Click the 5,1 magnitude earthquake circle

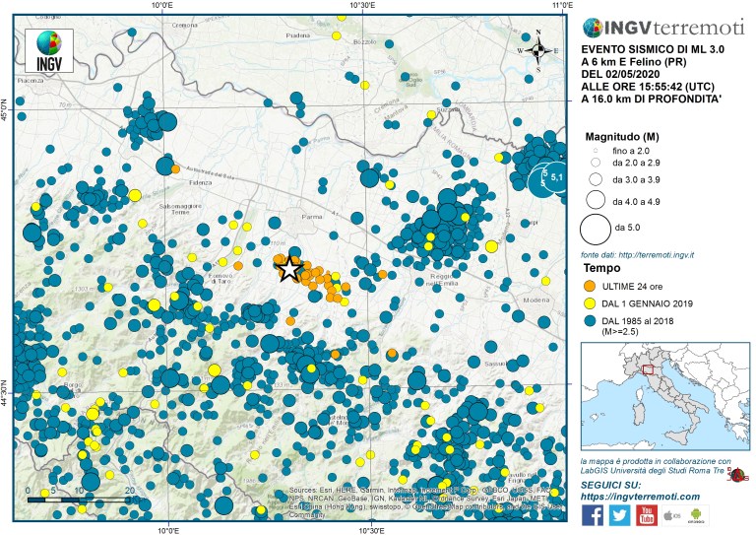(x=554, y=177)
